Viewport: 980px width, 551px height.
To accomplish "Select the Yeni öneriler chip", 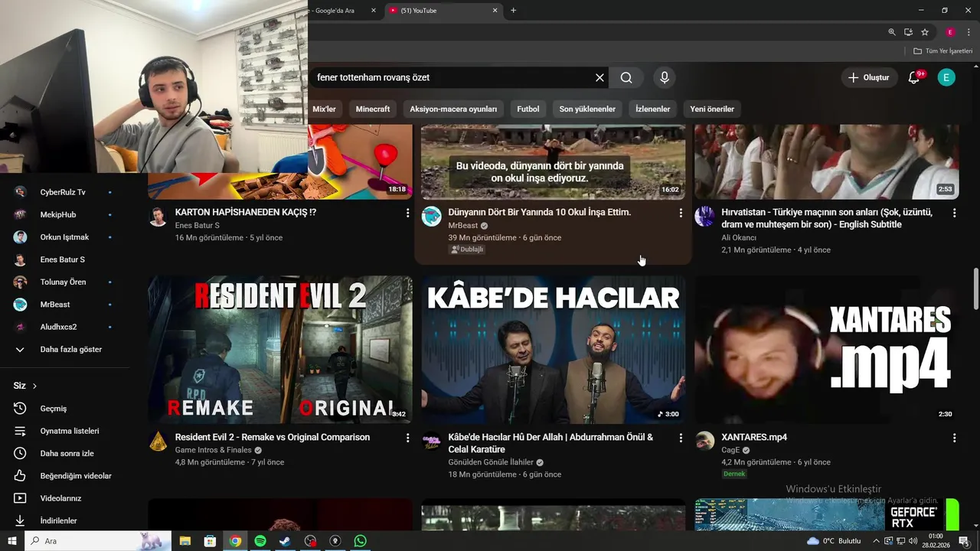I will 712,109.
